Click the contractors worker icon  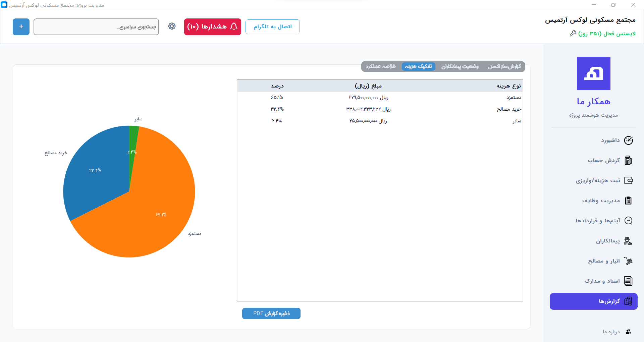(628, 241)
